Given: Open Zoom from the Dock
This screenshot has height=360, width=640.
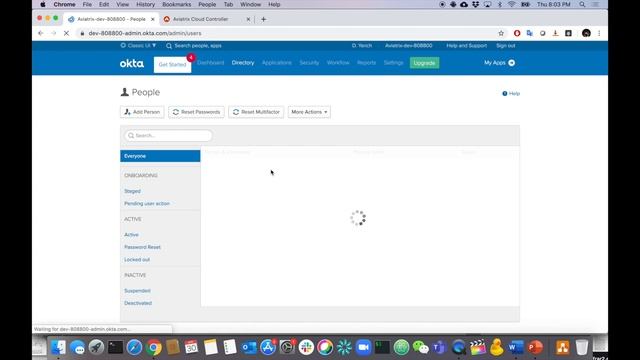Looking at the screenshot, I should click(363, 347).
